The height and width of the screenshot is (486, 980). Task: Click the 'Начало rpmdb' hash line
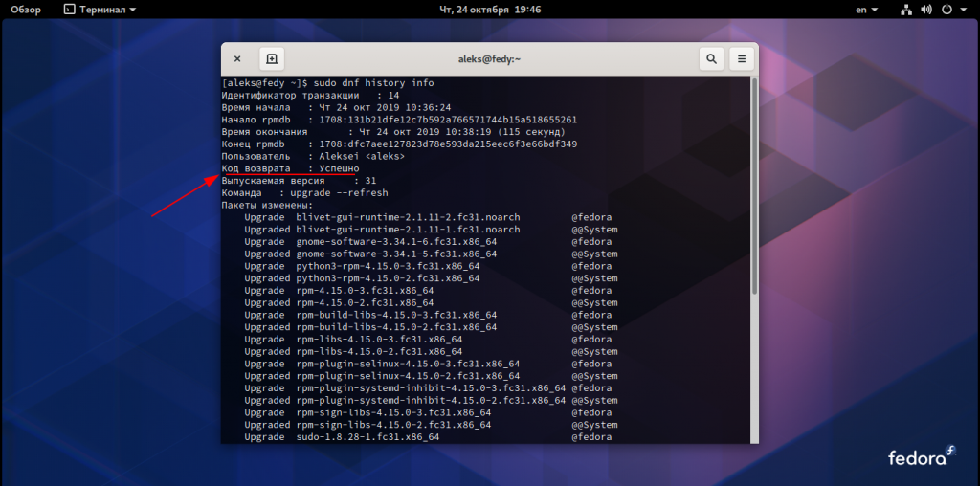pyautogui.click(x=399, y=120)
